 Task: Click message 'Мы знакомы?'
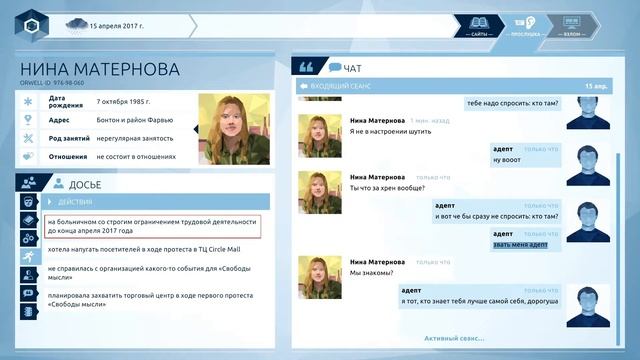coord(371,273)
